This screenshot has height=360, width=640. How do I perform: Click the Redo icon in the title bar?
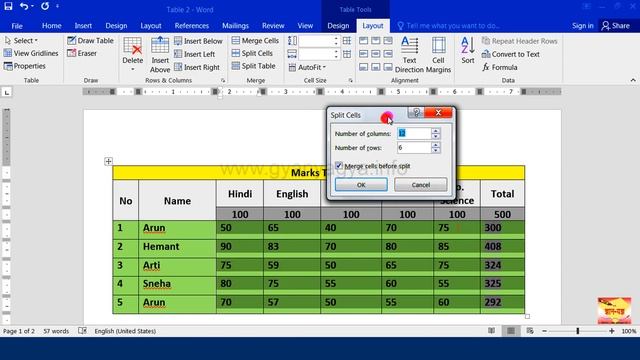(45, 6)
